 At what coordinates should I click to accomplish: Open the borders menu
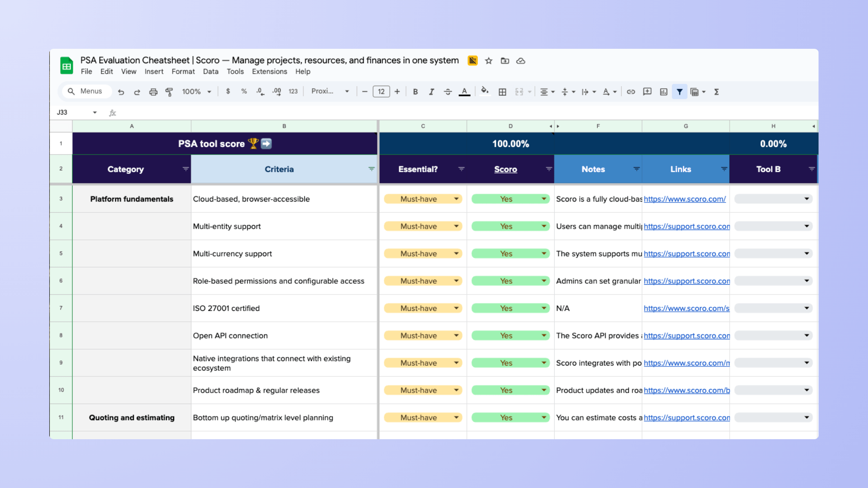(502, 92)
